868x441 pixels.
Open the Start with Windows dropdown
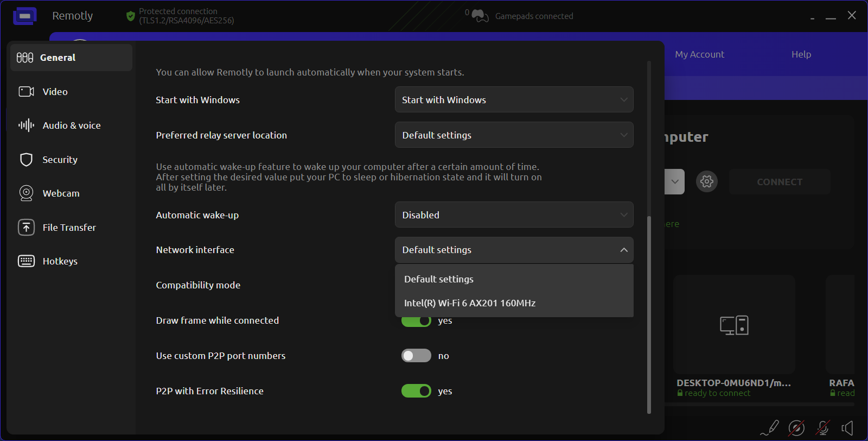pyautogui.click(x=514, y=99)
